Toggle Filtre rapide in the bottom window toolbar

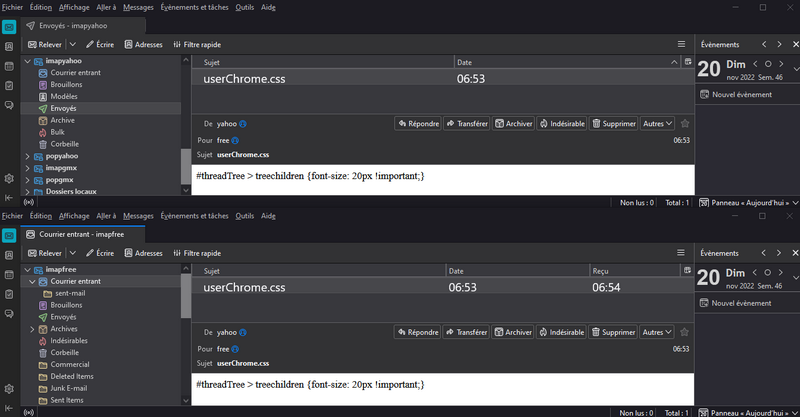click(x=197, y=253)
